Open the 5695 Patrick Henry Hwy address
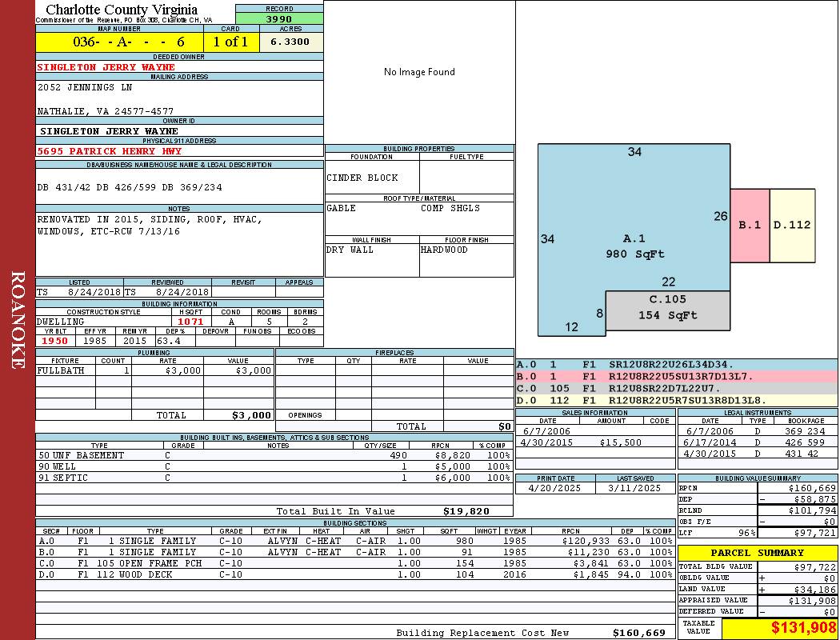Viewport: 840px width, 640px height. (x=110, y=151)
